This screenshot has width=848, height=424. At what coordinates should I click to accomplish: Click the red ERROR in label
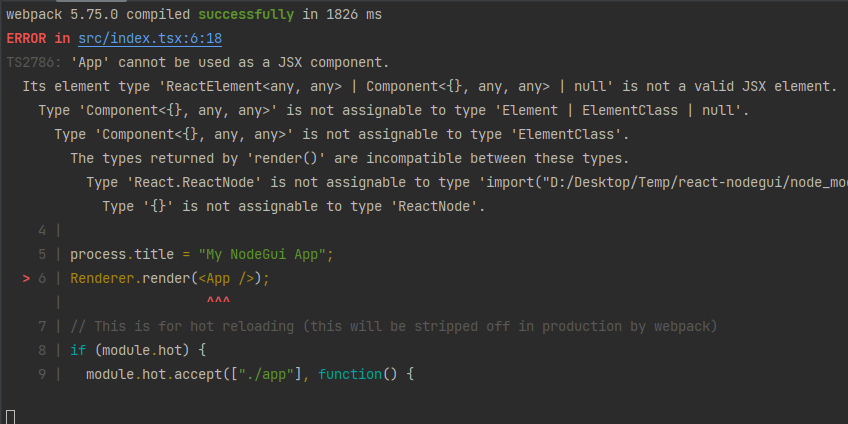point(38,39)
